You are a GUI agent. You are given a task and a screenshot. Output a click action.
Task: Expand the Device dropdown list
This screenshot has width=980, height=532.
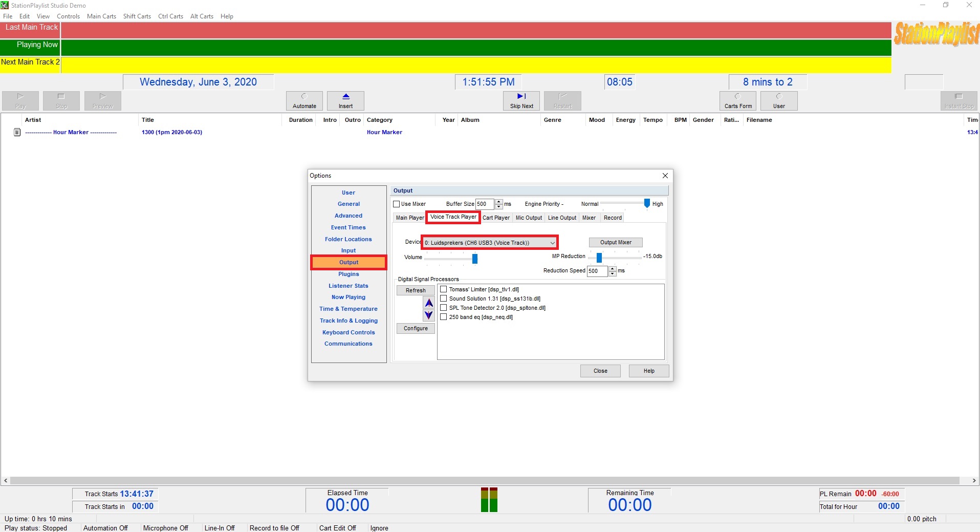(552, 243)
